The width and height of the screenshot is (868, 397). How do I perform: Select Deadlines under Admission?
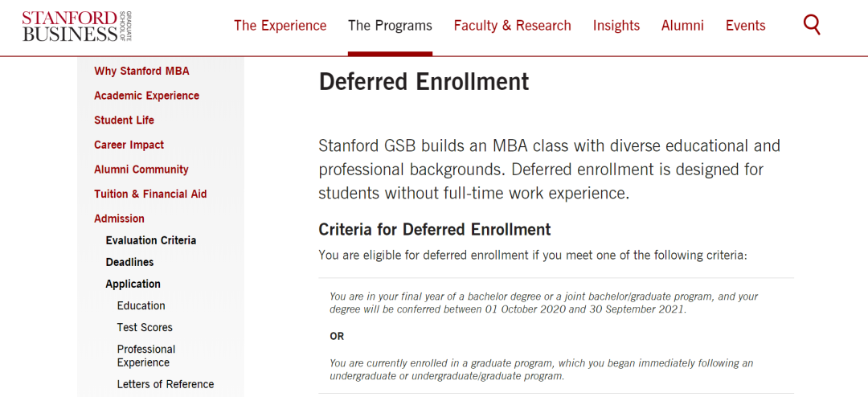[129, 262]
